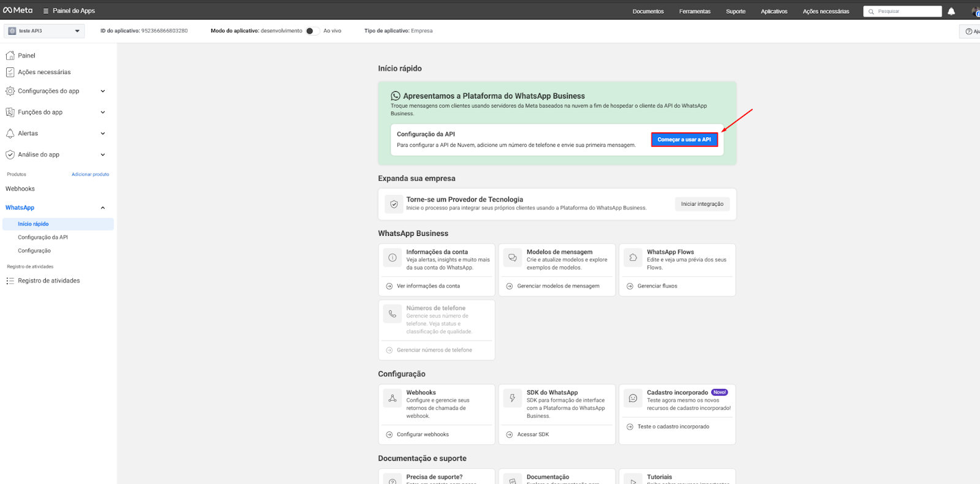Open the teste API3 app selector dropdown
Viewport: 980px width, 484px height.
44,31
